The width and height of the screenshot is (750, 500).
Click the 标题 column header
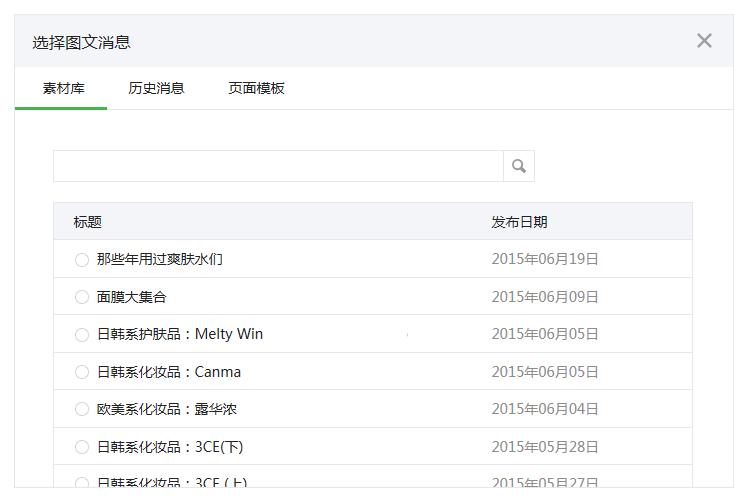pos(87,222)
